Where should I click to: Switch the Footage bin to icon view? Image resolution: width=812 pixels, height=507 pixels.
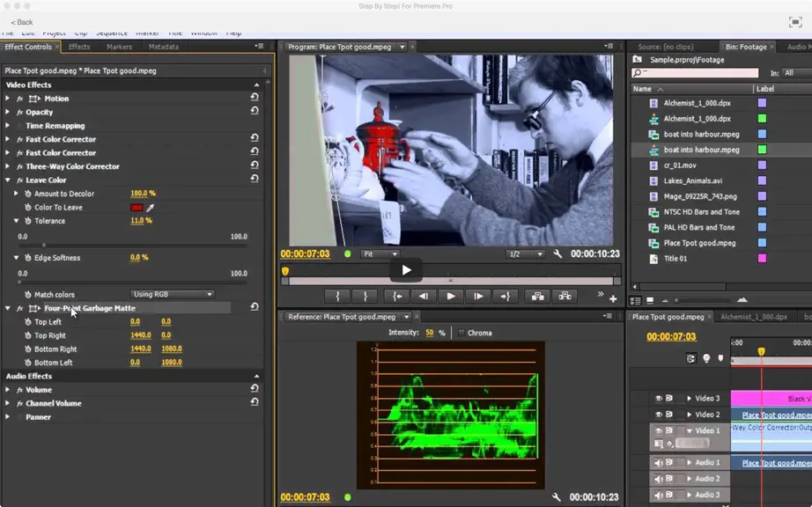650,300
